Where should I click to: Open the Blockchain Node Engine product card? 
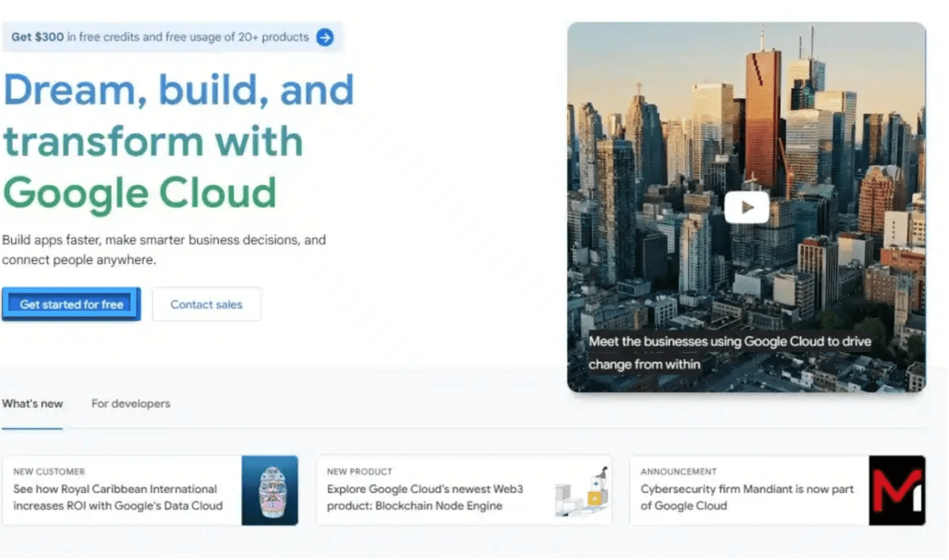pos(464,490)
